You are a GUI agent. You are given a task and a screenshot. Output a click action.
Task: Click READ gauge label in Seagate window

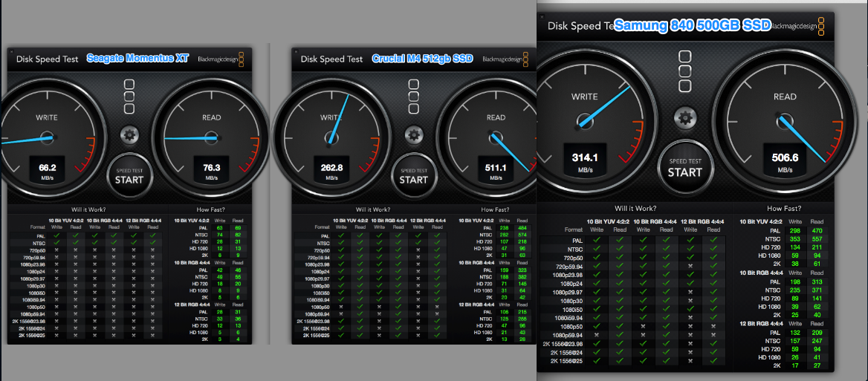click(x=212, y=117)
